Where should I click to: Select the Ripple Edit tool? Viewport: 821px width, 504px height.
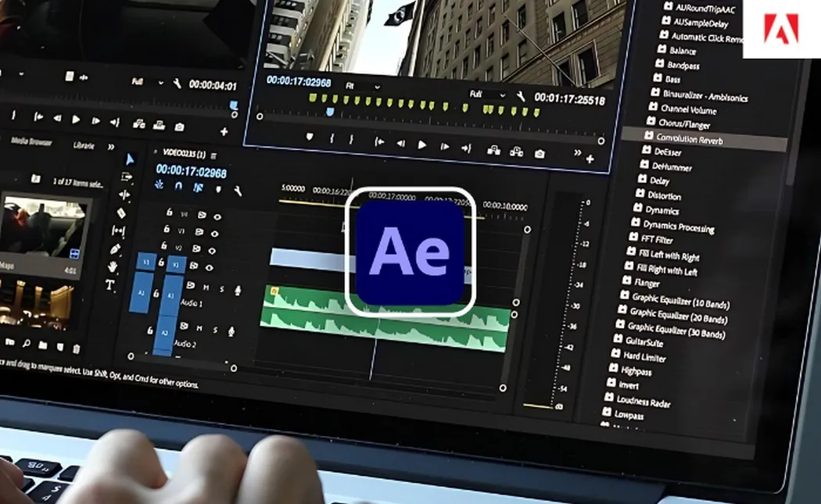[x=124, y=195]
